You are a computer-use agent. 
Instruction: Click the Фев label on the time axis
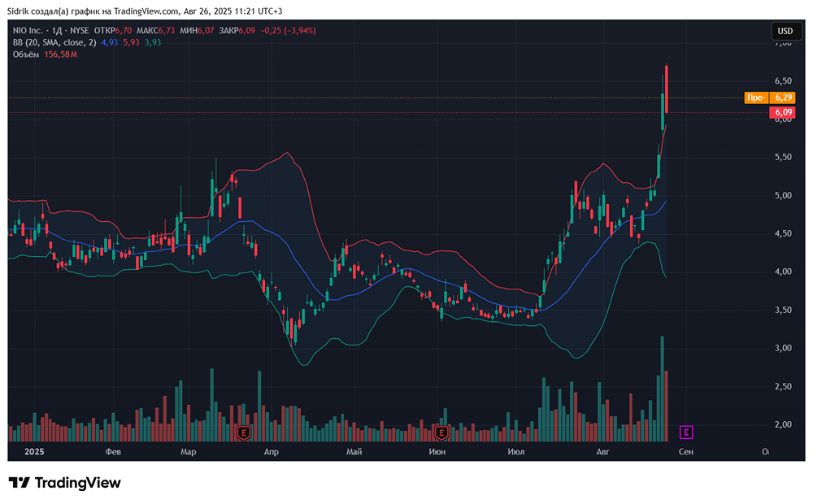click(113, 452)
